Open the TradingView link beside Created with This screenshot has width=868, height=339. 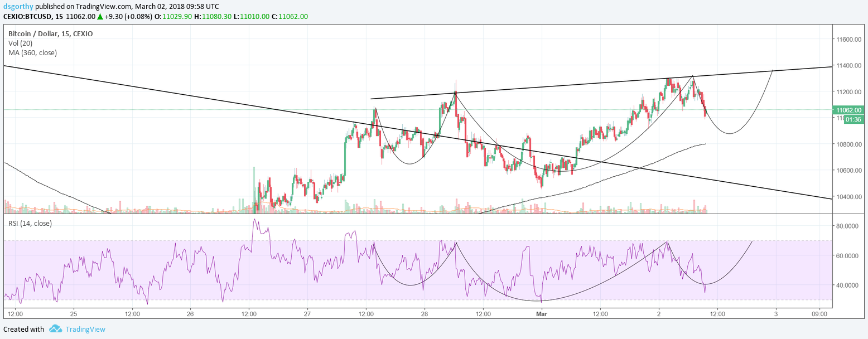click(x=85, y=329)
